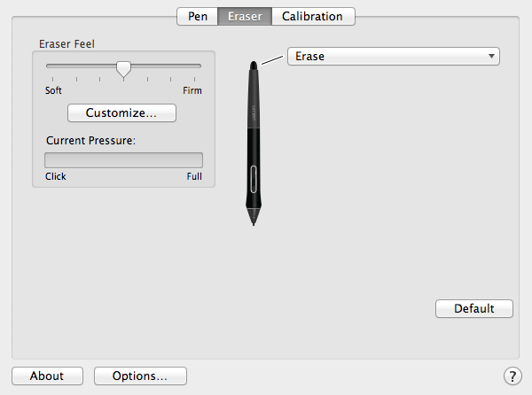Set Eraser Feel slider to the Soft end

pyautogui.click(x=52, y=66)
